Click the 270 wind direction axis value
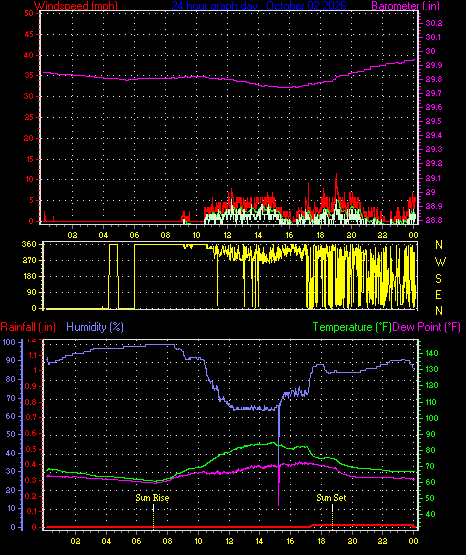This screenshot has height=555, width=466. click(x=29, y=260)
